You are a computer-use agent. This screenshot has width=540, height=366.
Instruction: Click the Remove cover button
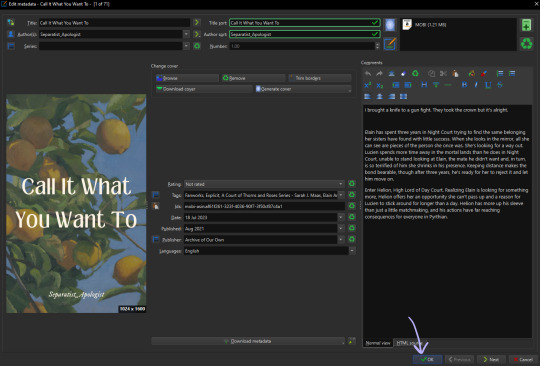click(x=253, y=78)
